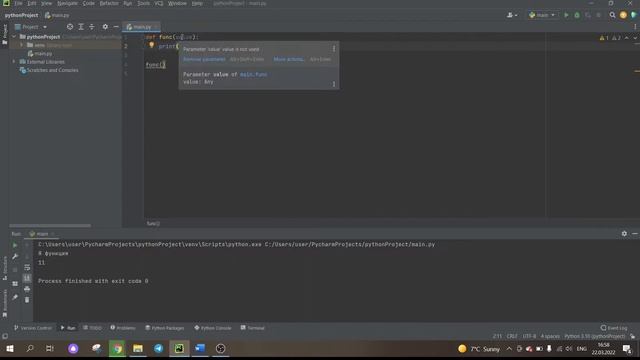Toggle the Bookmarks side tool window stripe
Image resolution: width=640 pixels, height=360 pixels.
coord(4,303)
